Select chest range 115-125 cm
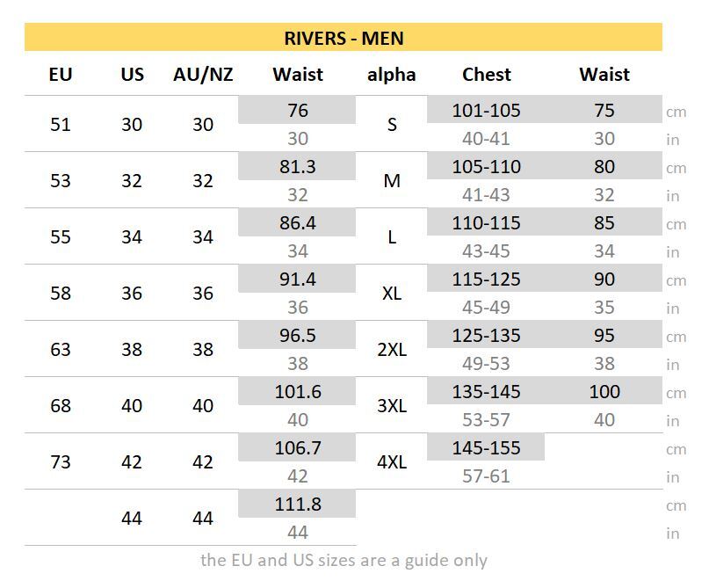Screen dimensions: 709x588 coord(486,279)
